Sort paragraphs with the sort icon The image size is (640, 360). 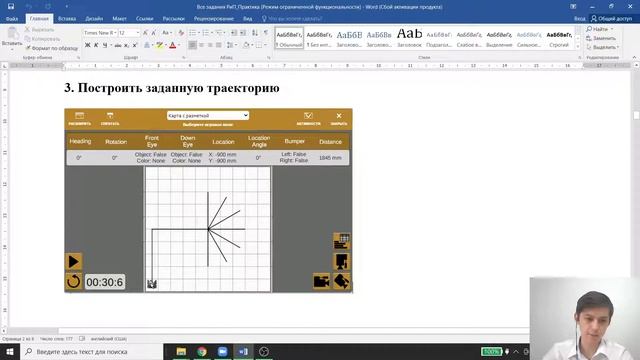(x=255, y=33)
